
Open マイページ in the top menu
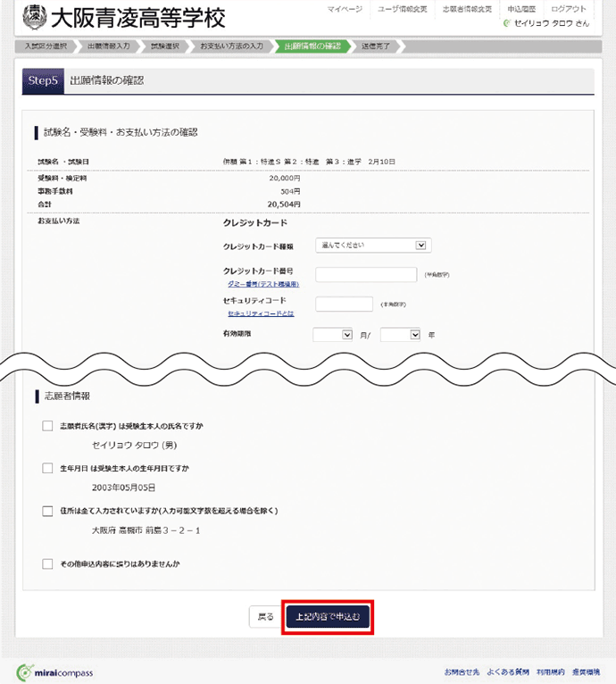[x=345, y=9]
